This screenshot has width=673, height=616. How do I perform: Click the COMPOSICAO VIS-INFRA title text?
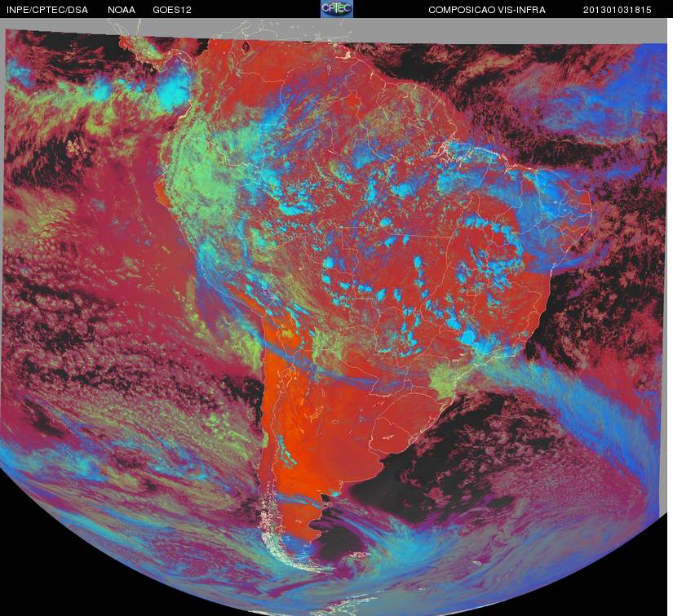487,10
